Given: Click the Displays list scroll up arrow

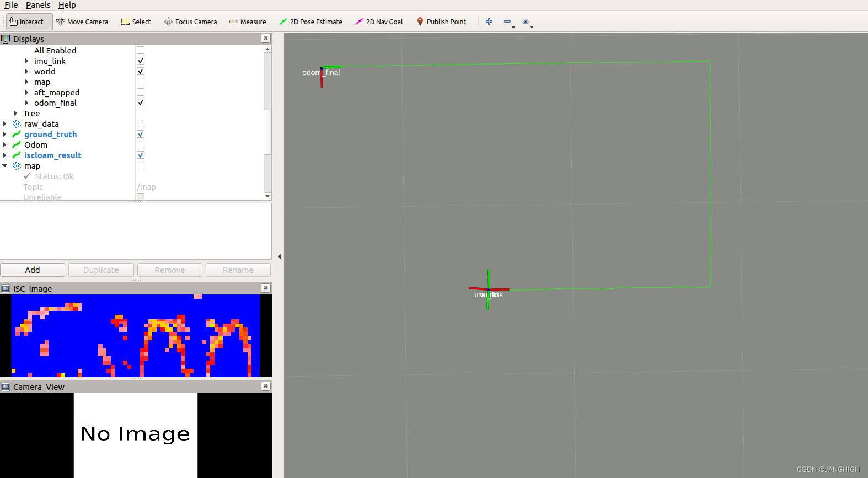Looking at the screenshot, I should [x=267, y=49].
